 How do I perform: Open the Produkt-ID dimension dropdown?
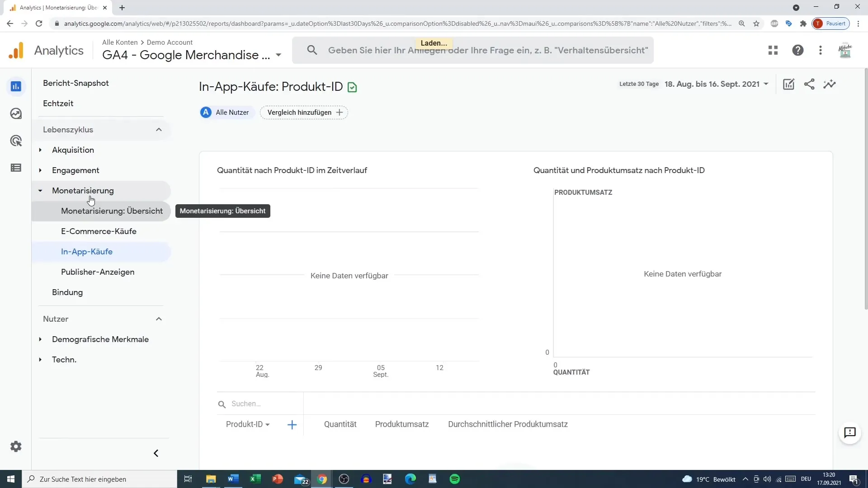pos(248,424)
